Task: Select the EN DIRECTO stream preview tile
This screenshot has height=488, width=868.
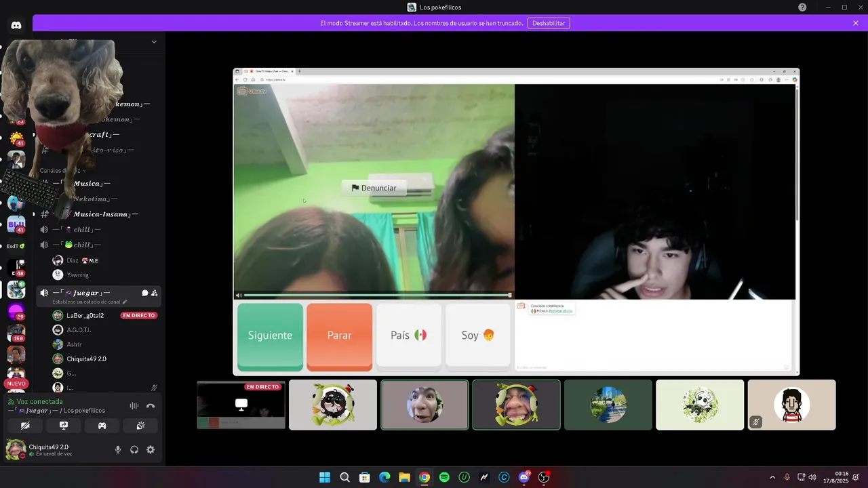Action: pos(241,405)
